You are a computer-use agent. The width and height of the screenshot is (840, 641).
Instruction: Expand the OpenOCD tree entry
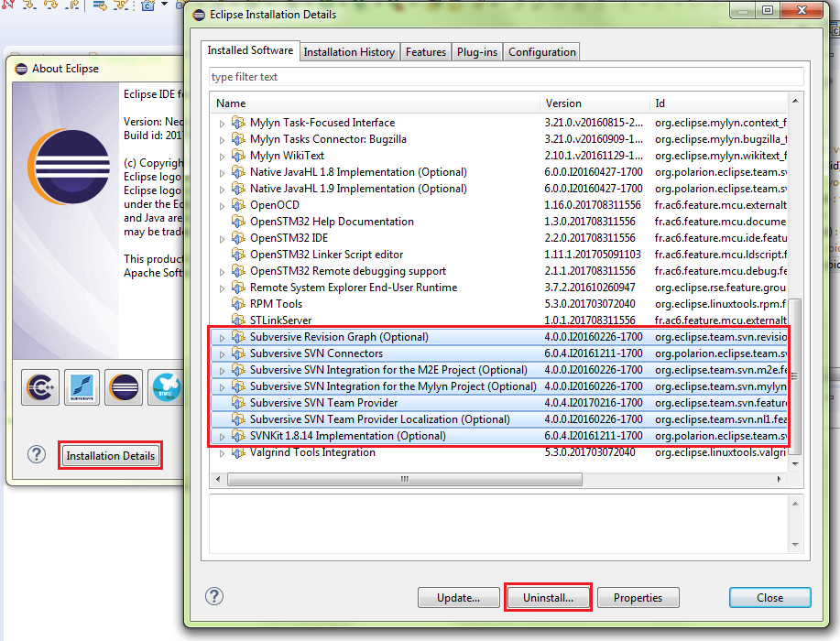pos(221,205)
